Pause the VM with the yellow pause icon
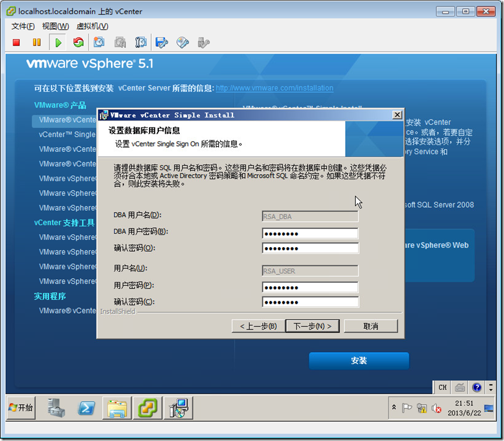 [37, 43]
